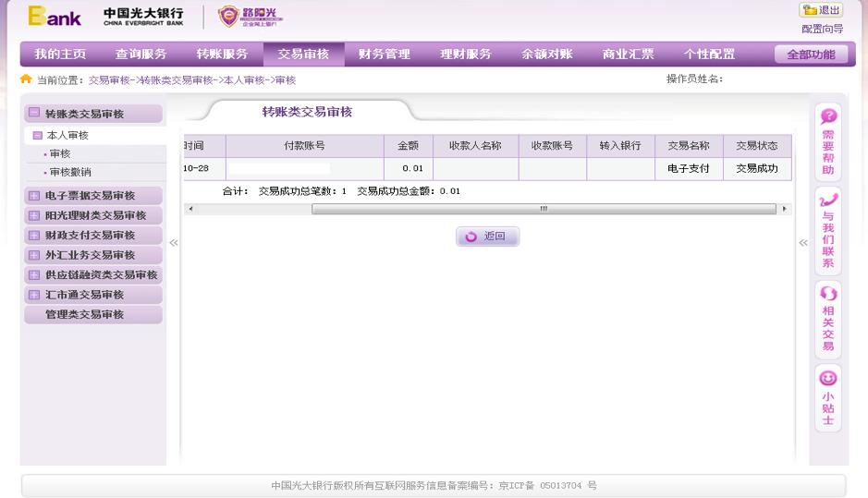Expand the 外汇业务交易审核 section
868x498 pixels.
(34, 255)
